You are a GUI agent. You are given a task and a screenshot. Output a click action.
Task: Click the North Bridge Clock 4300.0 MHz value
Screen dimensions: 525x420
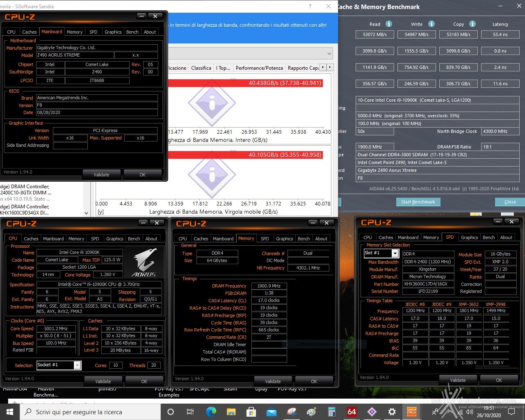(500, 131)
